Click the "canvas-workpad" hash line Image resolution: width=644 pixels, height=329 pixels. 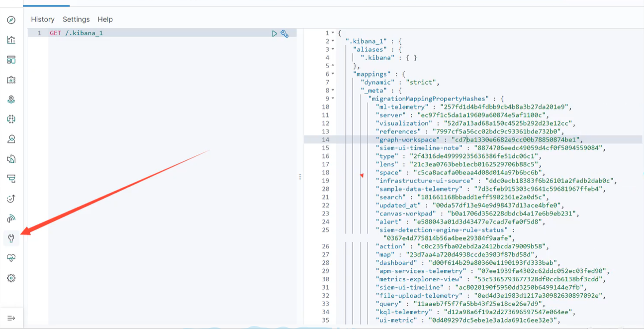[x=477, y=214]
